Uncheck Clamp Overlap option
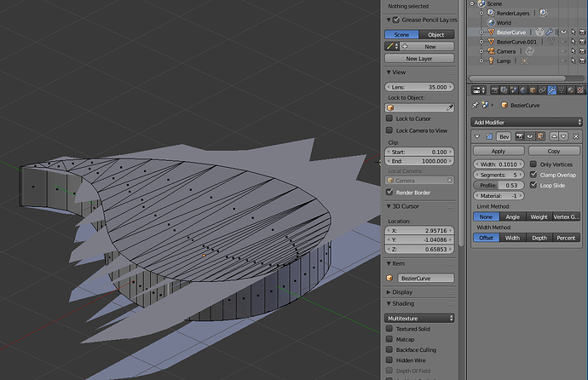 tap(533, 175)
